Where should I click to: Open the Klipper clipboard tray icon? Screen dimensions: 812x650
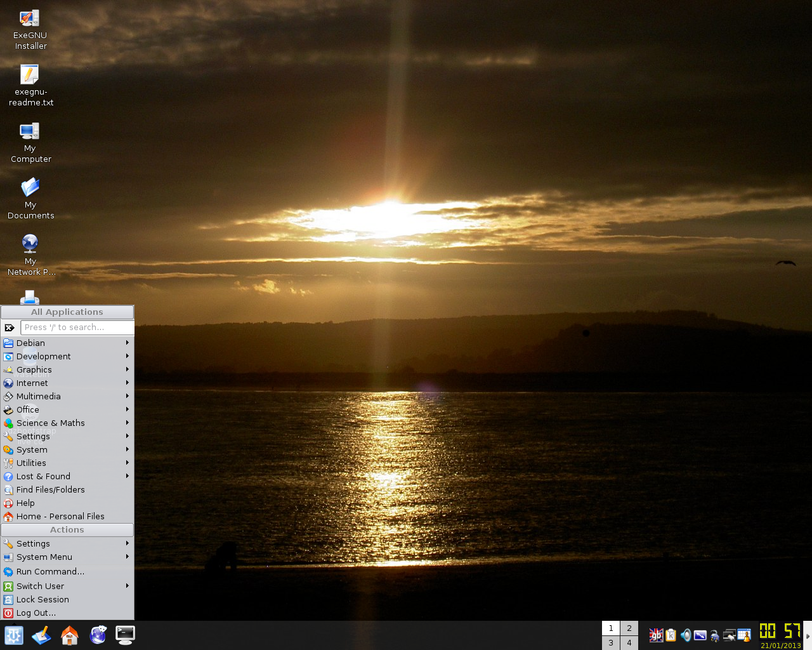click(671, 635)
